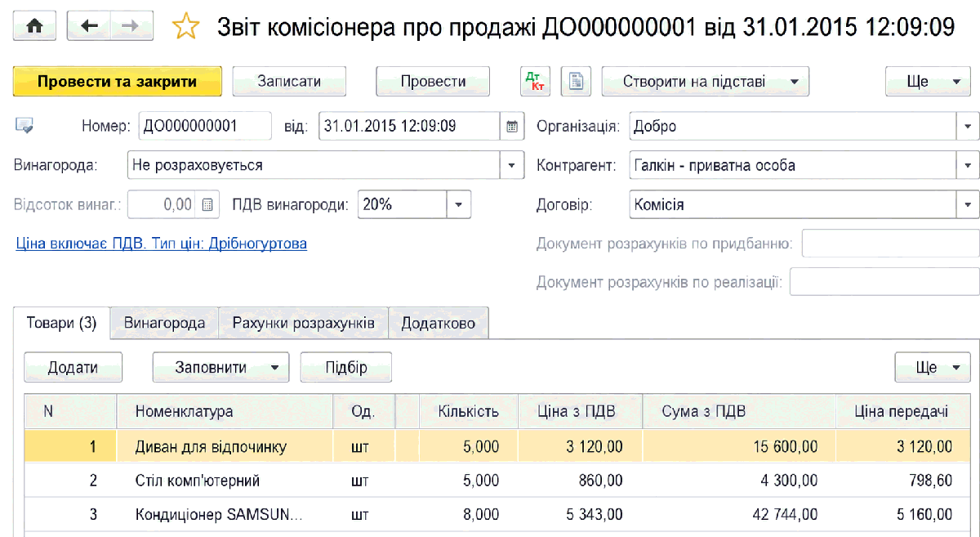The image size is (980, 537).
Task: Click the Ціна з ПДВ column header
Action: click(580, 412)
